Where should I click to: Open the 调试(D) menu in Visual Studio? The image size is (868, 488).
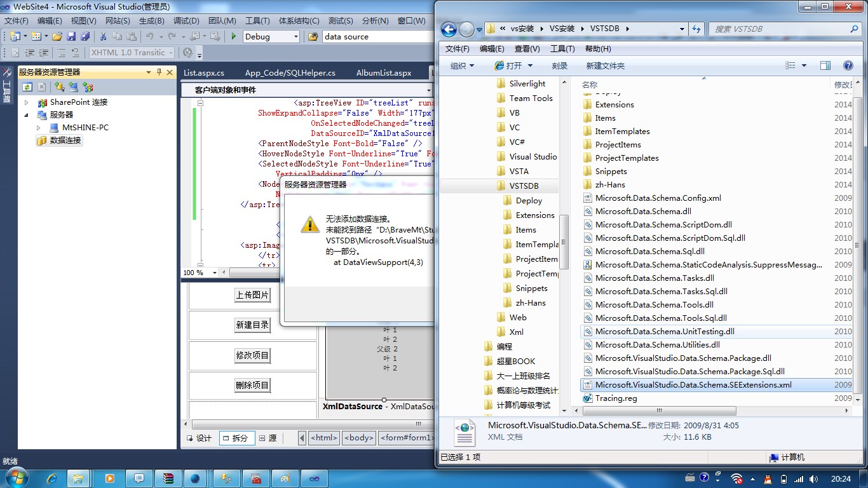[x=186, y=21]
